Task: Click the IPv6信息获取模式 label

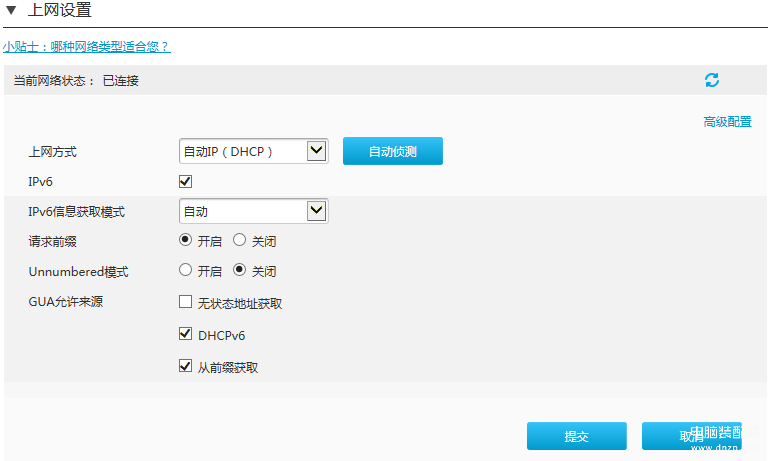Action: point(77,212)
